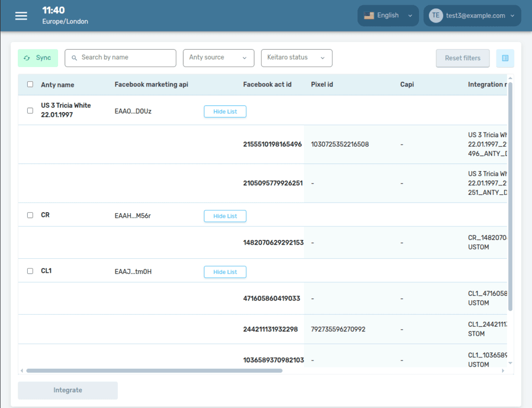Click the TE user avatar
Image resolution: width=532 pixels, height=408 pixels.
pos(436,15)
